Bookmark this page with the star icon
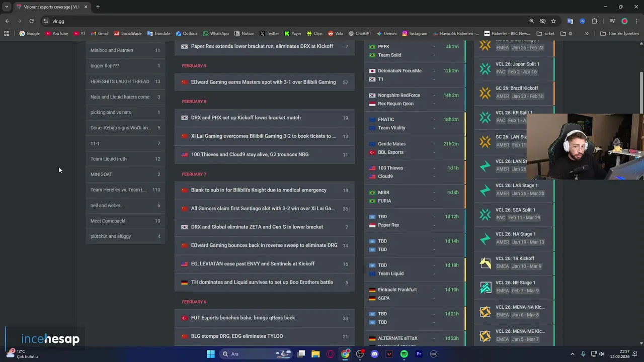644x362 pixels. [x=553, y=21]
